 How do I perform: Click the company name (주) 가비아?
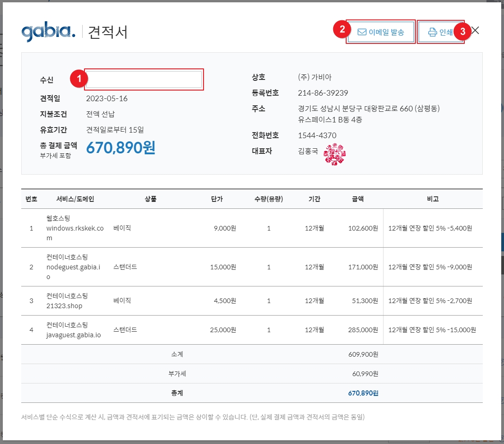[x=314, y=77]
